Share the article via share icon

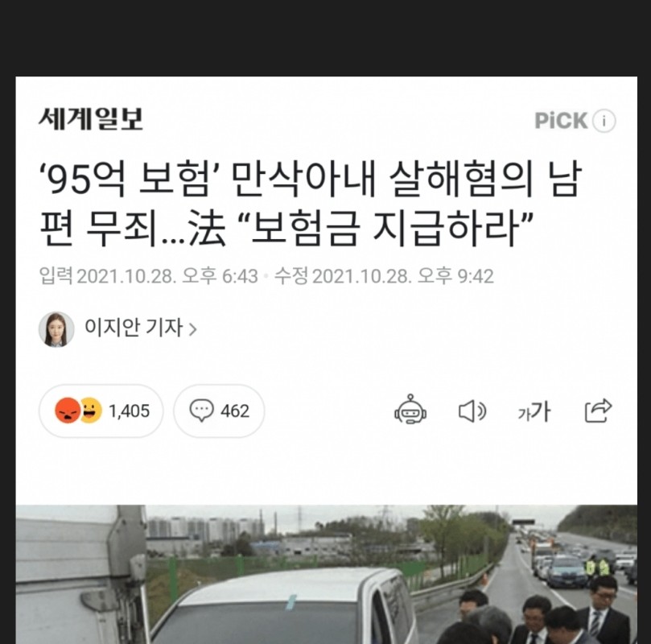pyautogui.click(x=598, y=411)
